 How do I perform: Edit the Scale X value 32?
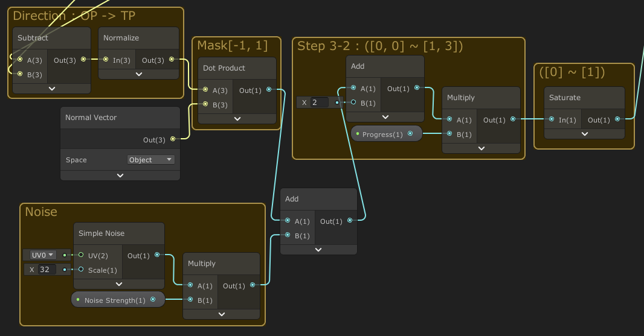tap(47, 270)
